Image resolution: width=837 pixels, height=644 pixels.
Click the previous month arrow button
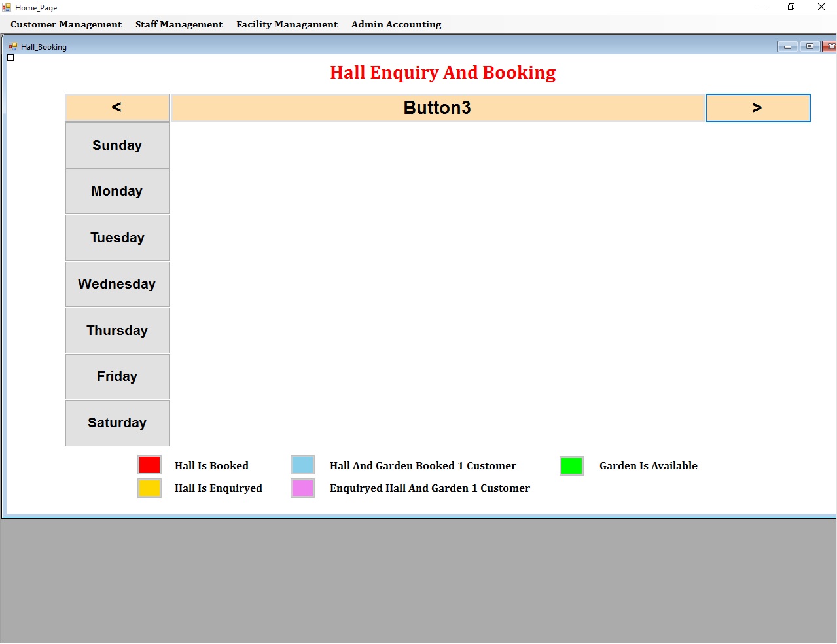[x=117, y=108]
